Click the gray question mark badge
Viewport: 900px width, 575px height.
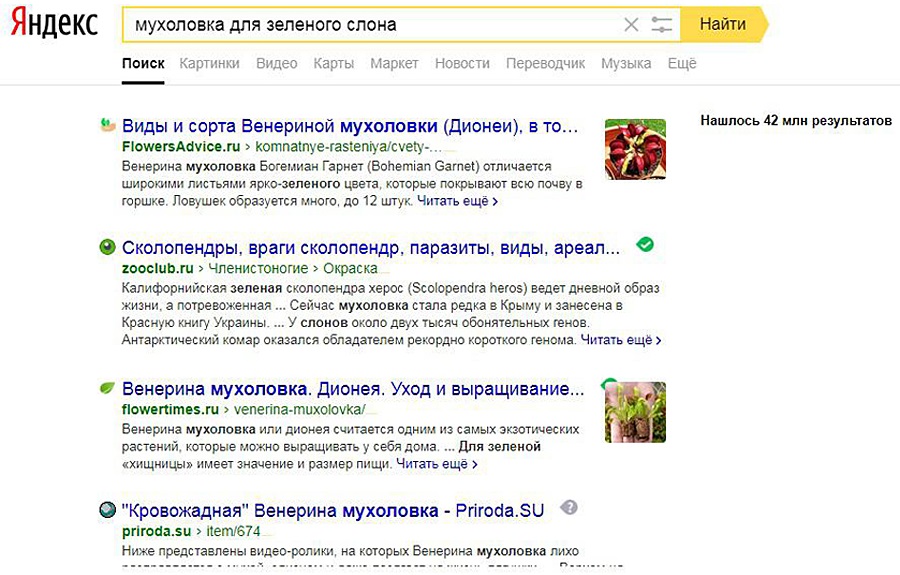569,507
